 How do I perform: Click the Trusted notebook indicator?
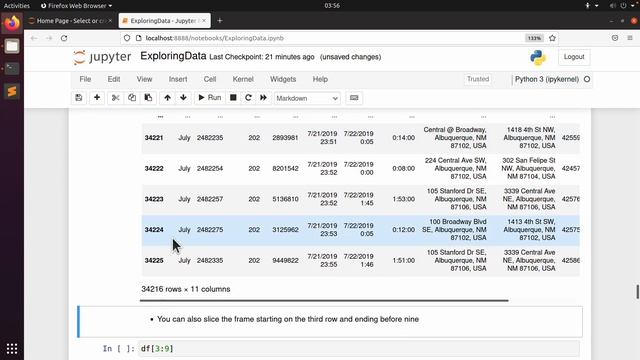(478, 79)
